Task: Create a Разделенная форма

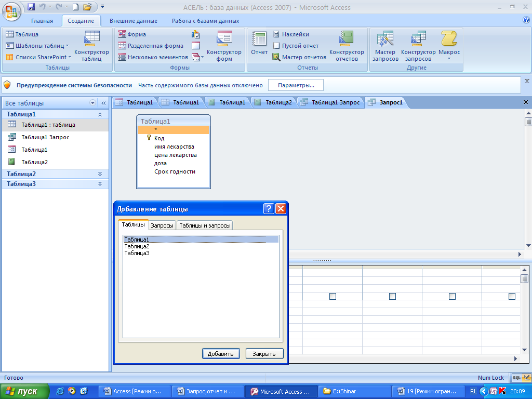Action: [151, 46]
